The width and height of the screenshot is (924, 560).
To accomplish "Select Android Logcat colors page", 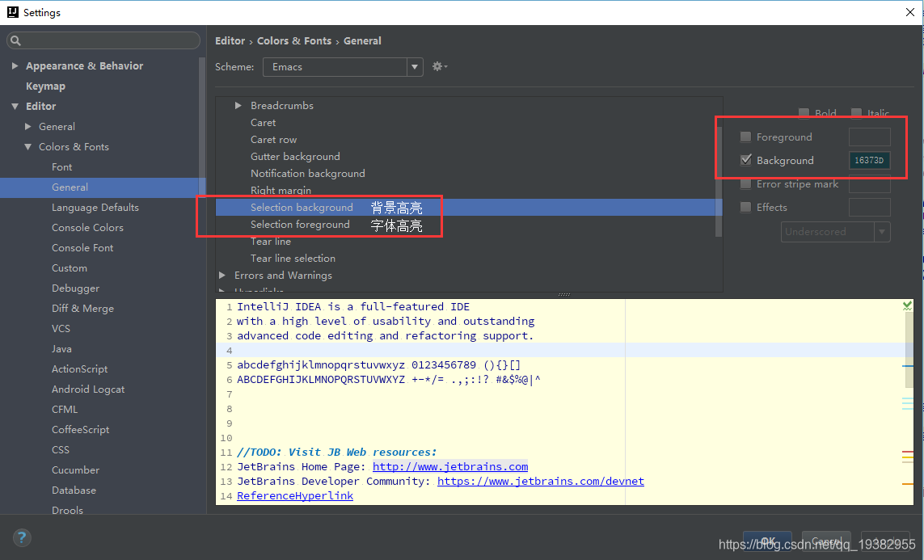I will (88, 389).
